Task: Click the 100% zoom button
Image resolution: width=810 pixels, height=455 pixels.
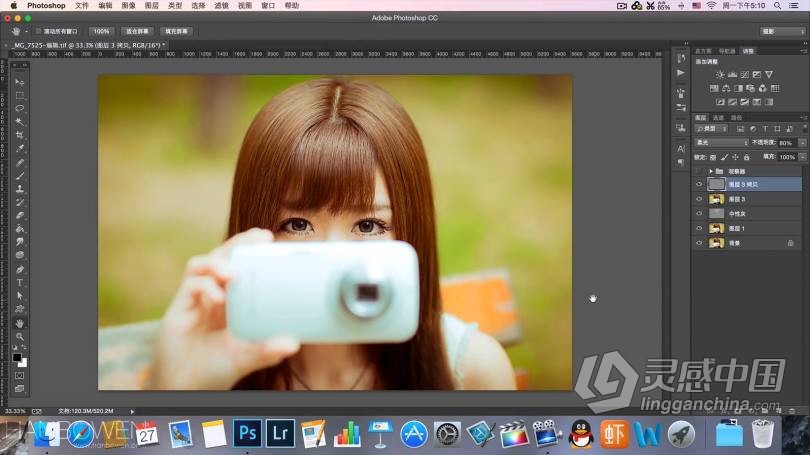Action: (102, 32)
